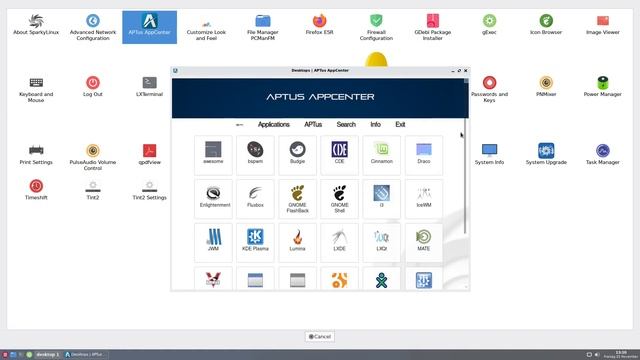The width and height of the screenshot is (640, 360).
Task: Select the i3 window manager tile
Action: pos(382,199)
